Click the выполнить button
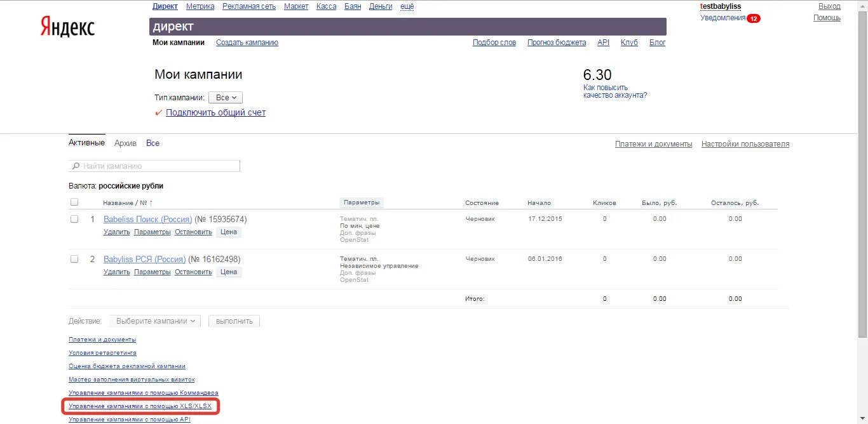The width and height of the screenshot is (868, 424). [x=234, y=321]
